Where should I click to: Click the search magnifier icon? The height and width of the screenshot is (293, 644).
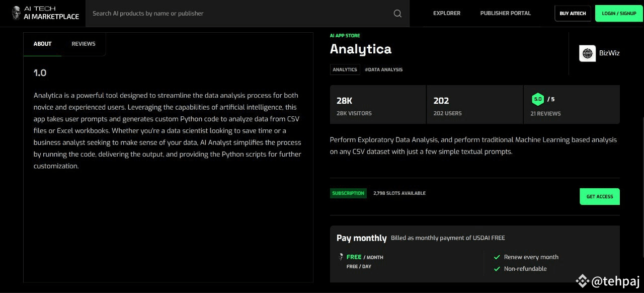(397, 14)
